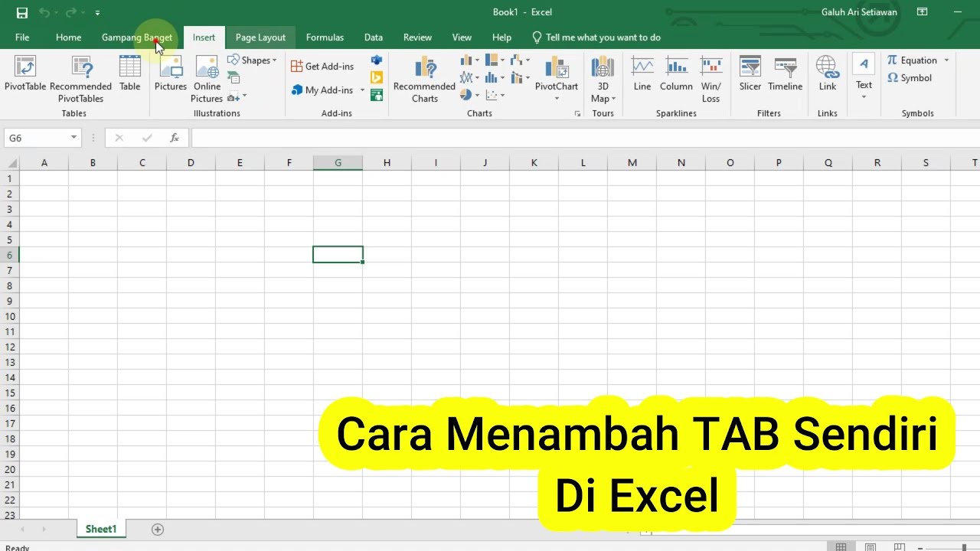The height and width of the screenshot is (551, 980).
Task: Insert a Table from the ribbon
Action: tap(130, 74)
